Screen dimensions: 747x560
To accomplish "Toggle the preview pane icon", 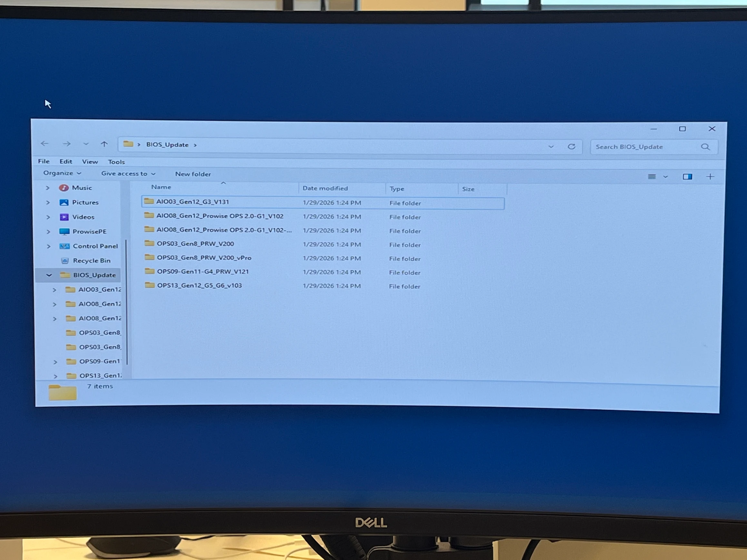I will point(687,177).
